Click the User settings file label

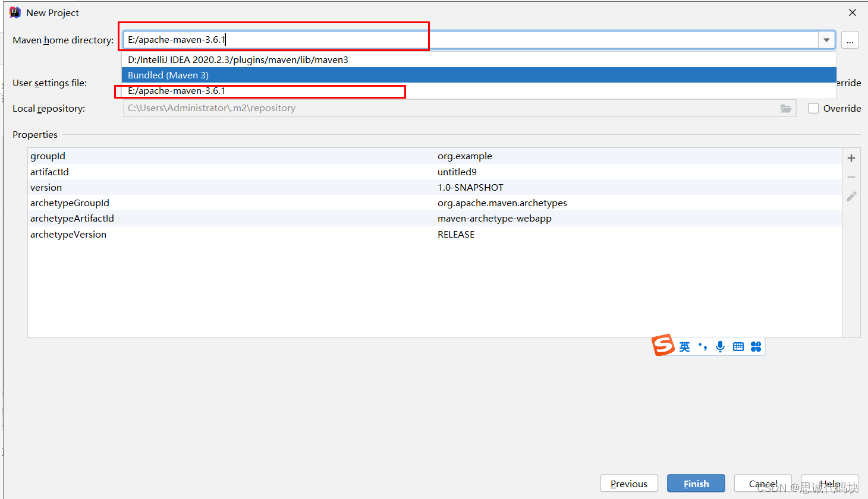50,83
